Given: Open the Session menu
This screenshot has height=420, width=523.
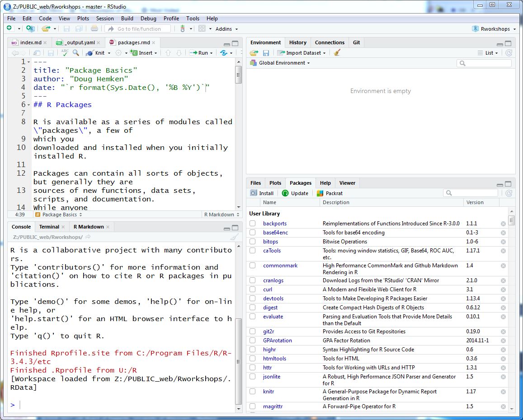Looking at the screenshot, I should coord(105,19).
